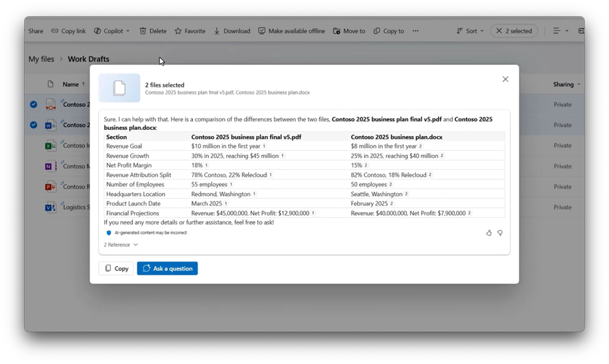The width and height of the screenshot is (609, 364).
Task: Click citation 1 beside 78% Contoso split
Action: pyautogui.click(x=271, y=175)
